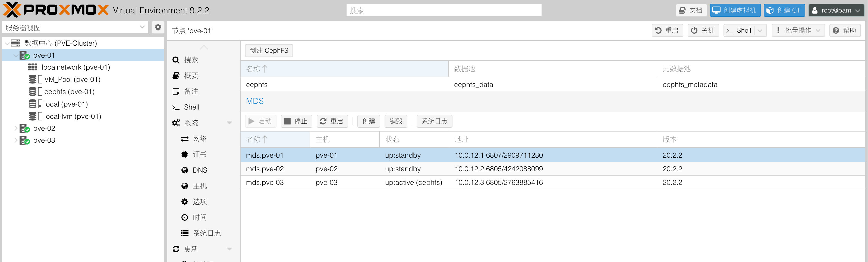Click the Create VM button
This screenshot has height=262, width=868.
(735, 10)
